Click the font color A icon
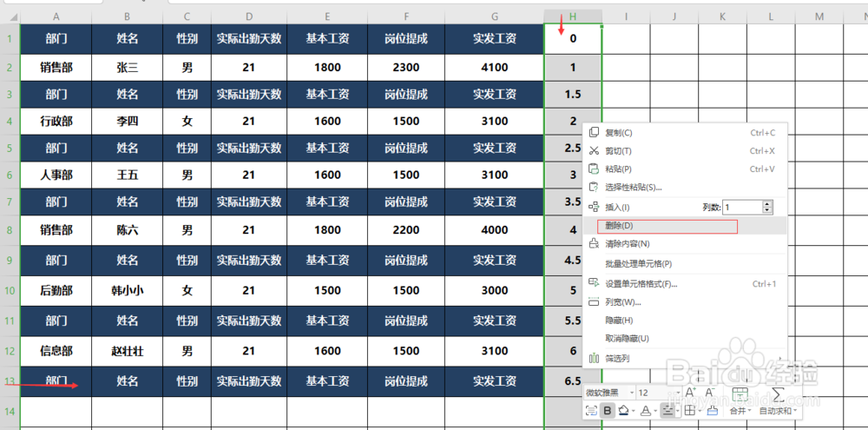The image size is (868, 430). click(646, 411)
